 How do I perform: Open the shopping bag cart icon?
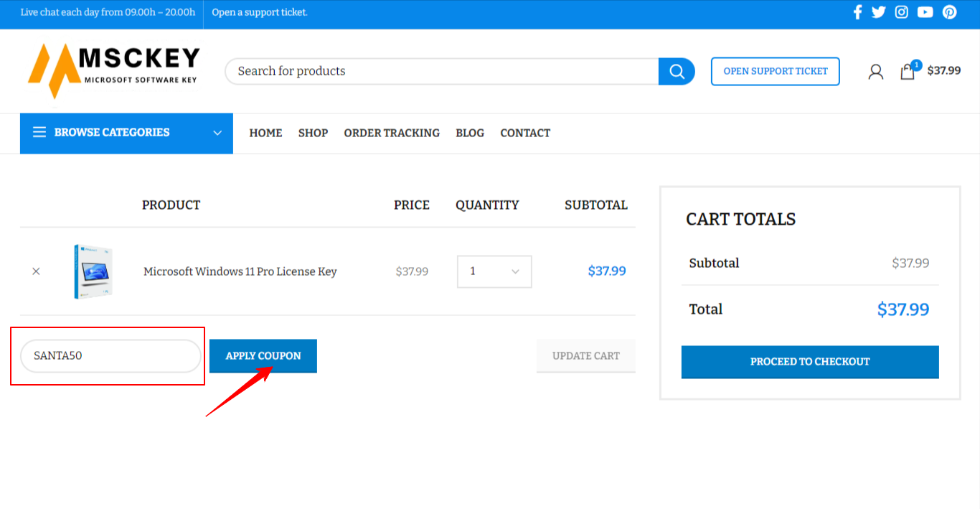coord(908,71)
